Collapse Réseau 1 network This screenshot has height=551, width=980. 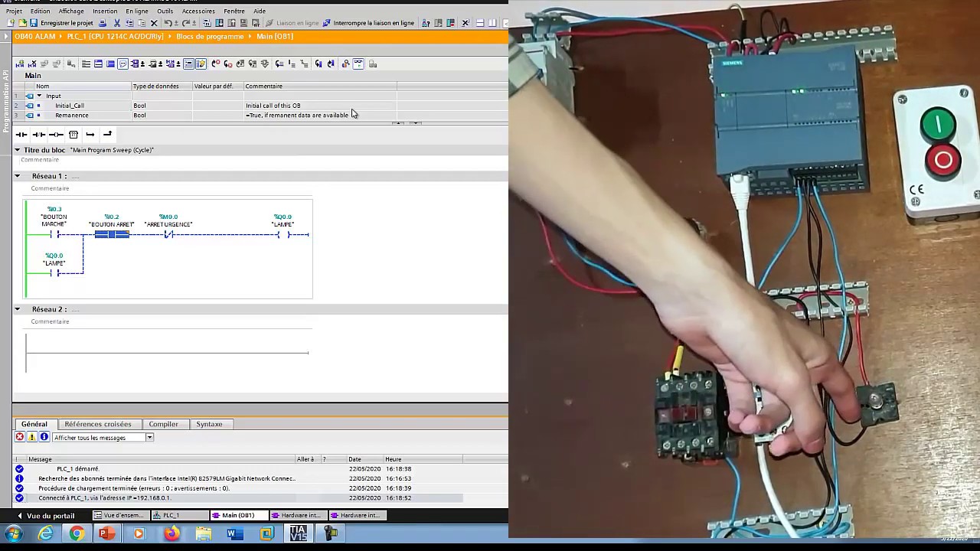click(17, 176)
